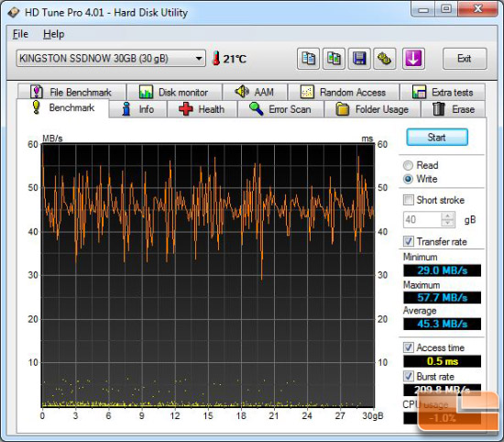
Task: Click the Error Scan magnifier icon
Action: click(x=257, y=109)
